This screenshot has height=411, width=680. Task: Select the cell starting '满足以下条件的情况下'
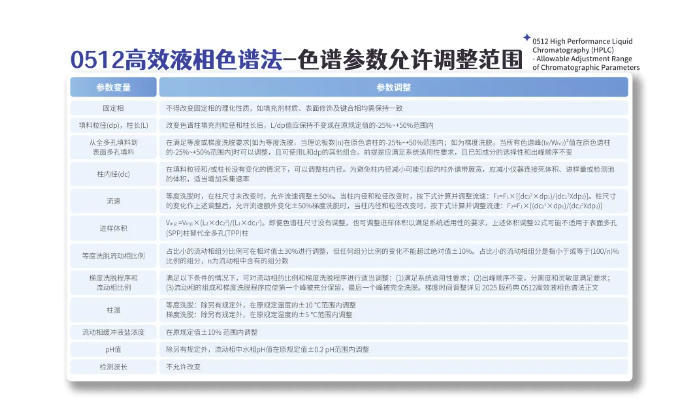(393, 283)
